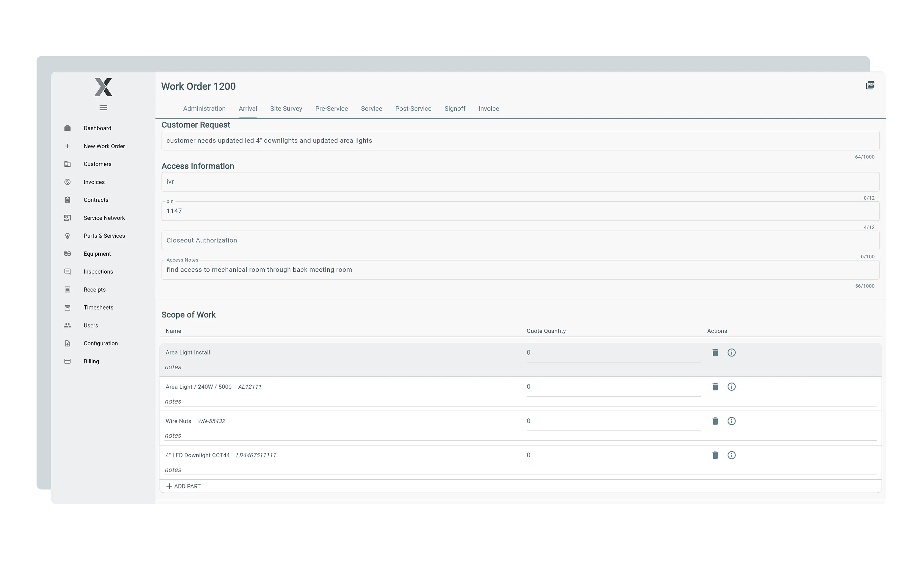Set quote quantity for Wire Nuts

tap(613, 421)
